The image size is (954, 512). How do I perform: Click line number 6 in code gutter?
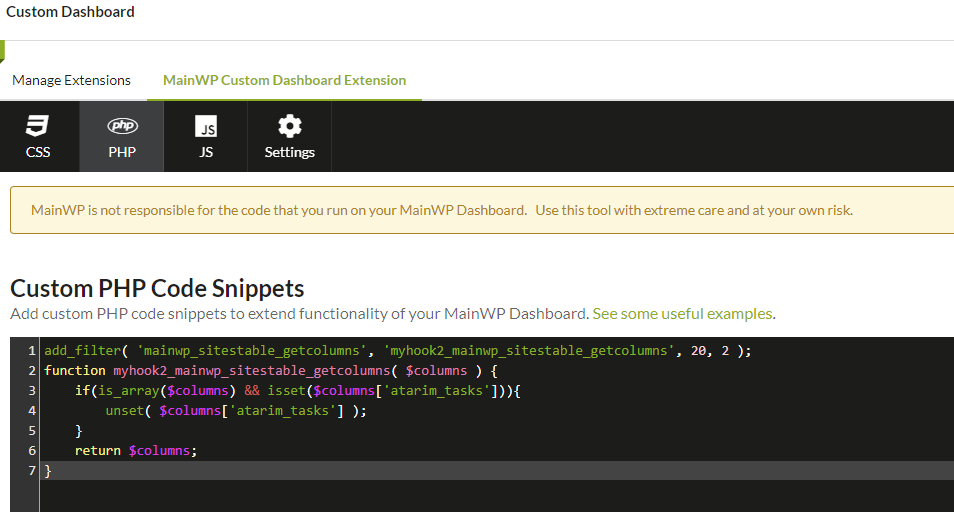point(32,451)
